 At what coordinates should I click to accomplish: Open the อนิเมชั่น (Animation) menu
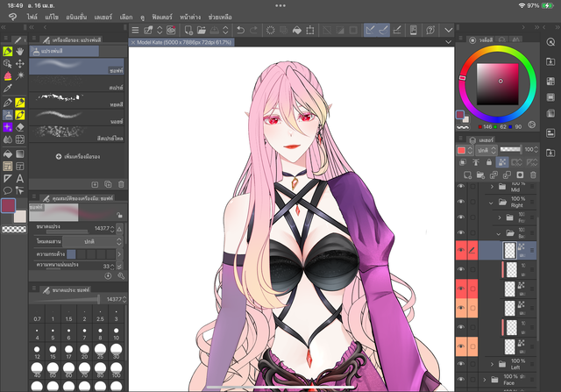coord(76,17)
